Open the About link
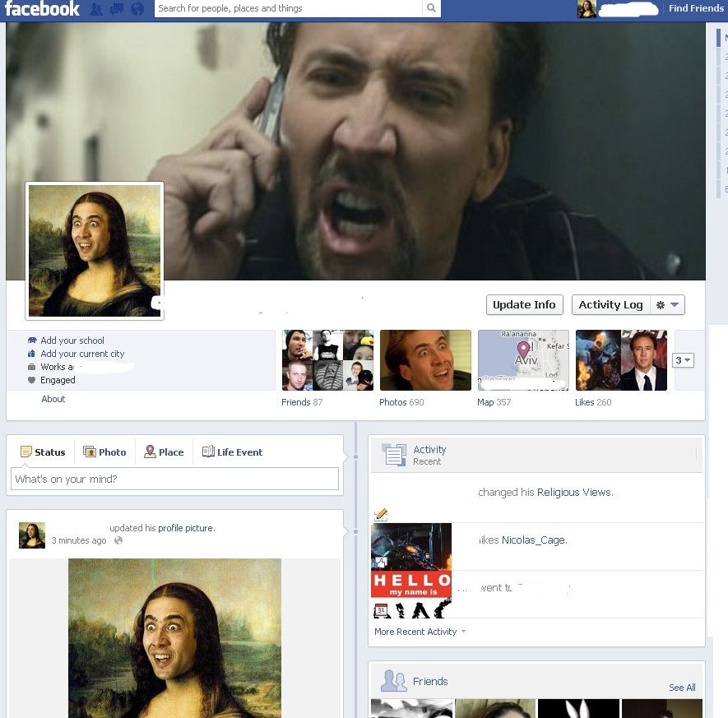 click(53, 399)
